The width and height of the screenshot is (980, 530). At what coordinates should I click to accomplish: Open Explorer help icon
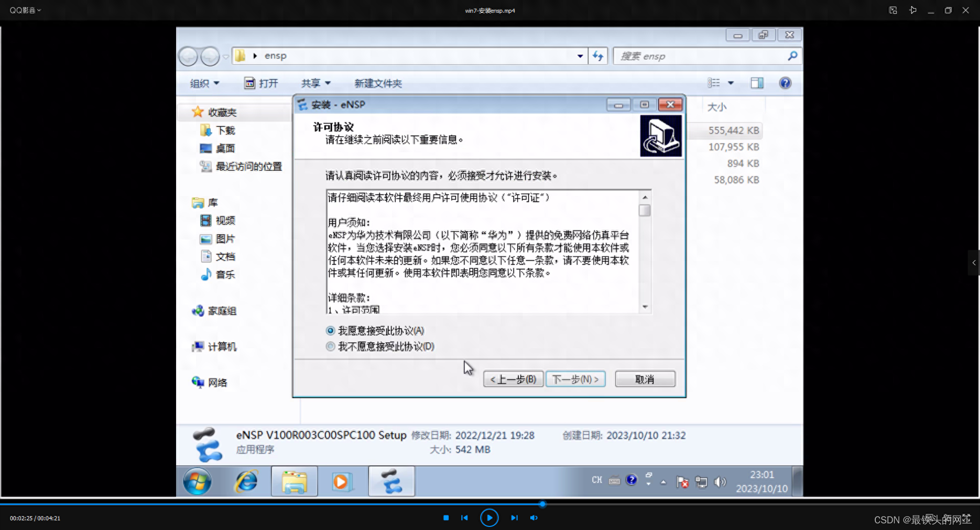coord(785,83)
